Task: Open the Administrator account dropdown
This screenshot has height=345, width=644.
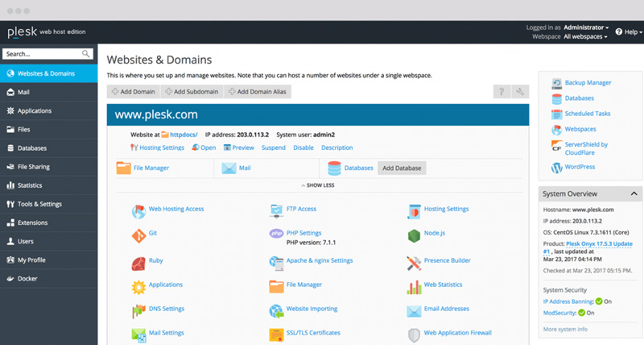Action: (x=586, y=27)
